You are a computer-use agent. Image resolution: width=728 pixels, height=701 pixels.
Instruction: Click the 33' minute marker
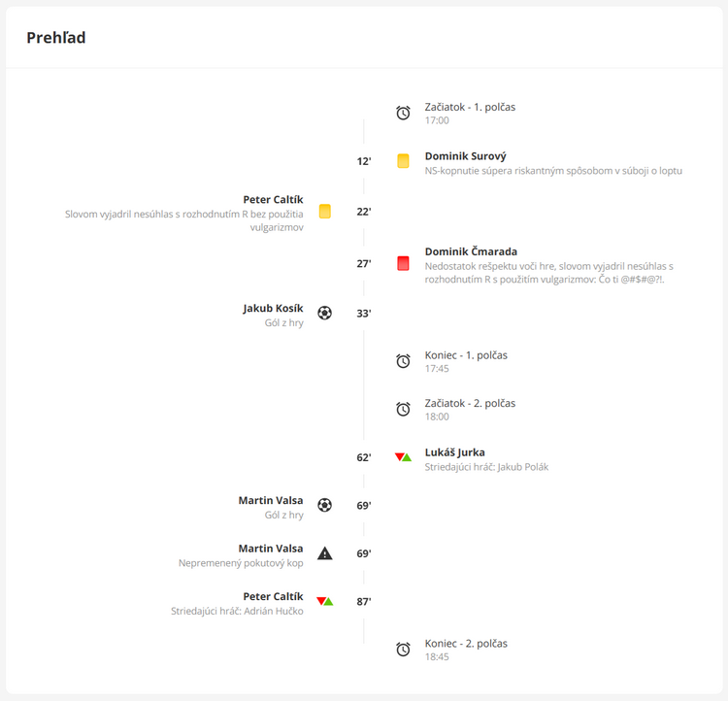pyautogui.click(x=364, y=314)
